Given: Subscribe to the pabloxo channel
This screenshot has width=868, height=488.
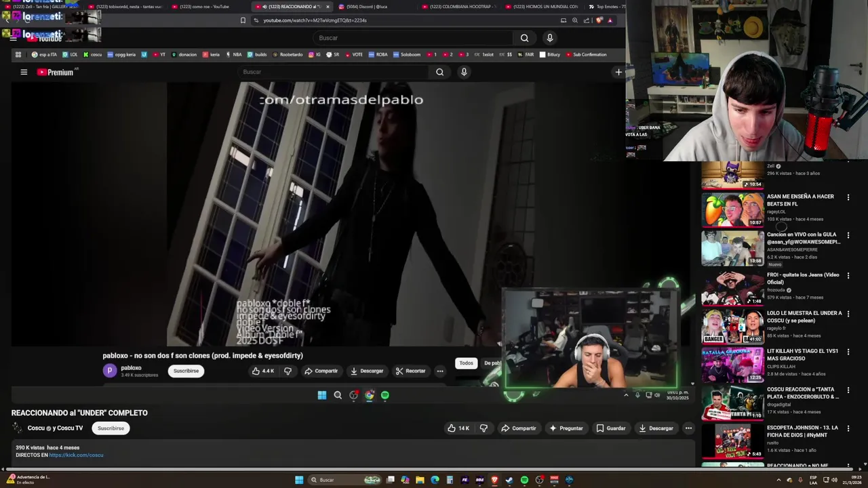Looking at the screenshot, I should pos(186,371).
